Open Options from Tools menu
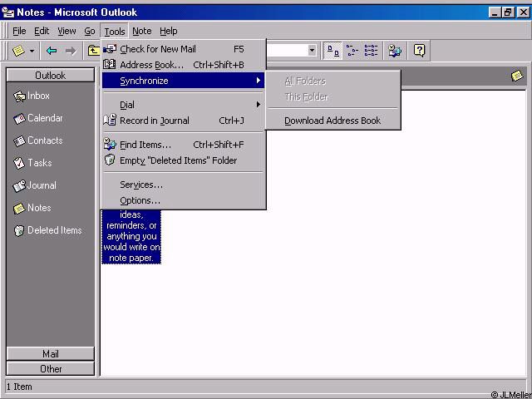 (183, 200)
